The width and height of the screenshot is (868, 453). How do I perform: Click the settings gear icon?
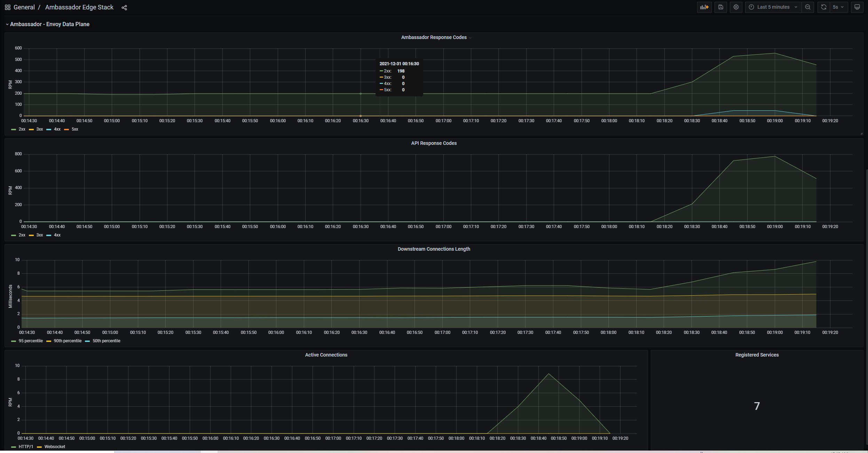pos(736,7)
